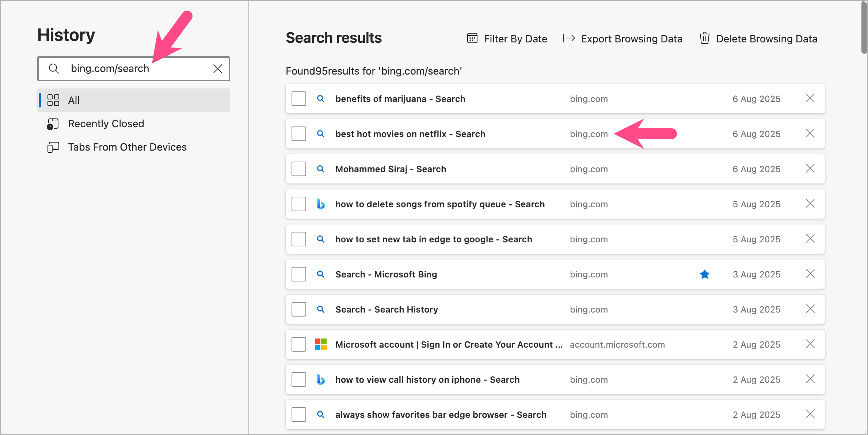Open Recently Closed section
Screen dimensions: 868x435
pyautogui.click(x=106, y=124)
